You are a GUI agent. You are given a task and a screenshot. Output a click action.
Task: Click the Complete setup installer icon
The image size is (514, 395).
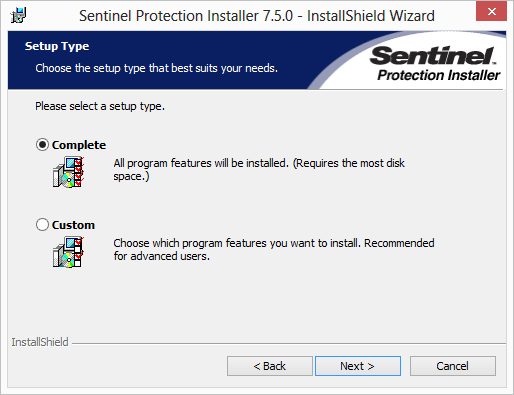tap(68, 172)
